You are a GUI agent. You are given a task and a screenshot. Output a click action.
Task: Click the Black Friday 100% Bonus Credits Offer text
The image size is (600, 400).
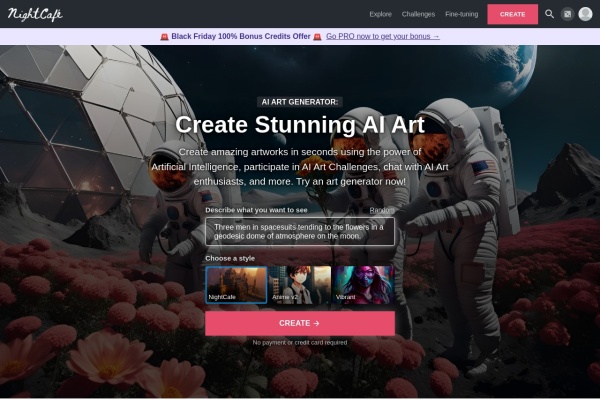pos(241,36)
